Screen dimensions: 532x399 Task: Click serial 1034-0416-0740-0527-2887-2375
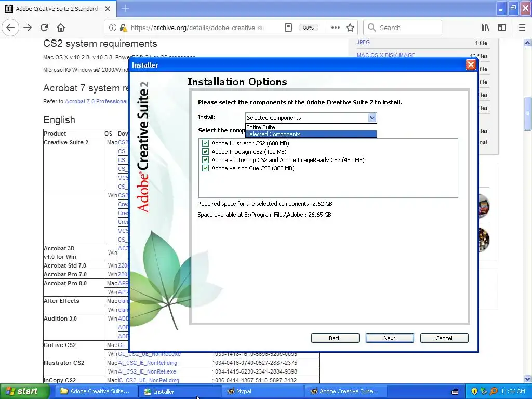255,363
